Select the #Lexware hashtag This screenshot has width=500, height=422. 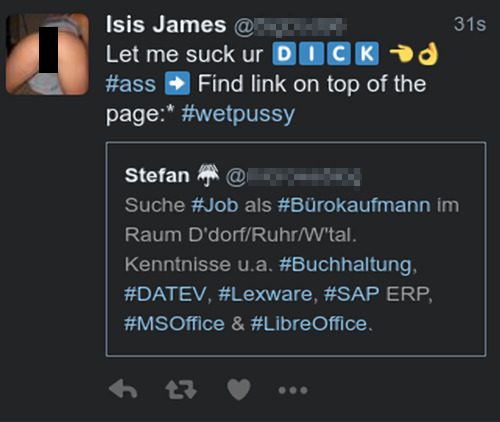265,294
